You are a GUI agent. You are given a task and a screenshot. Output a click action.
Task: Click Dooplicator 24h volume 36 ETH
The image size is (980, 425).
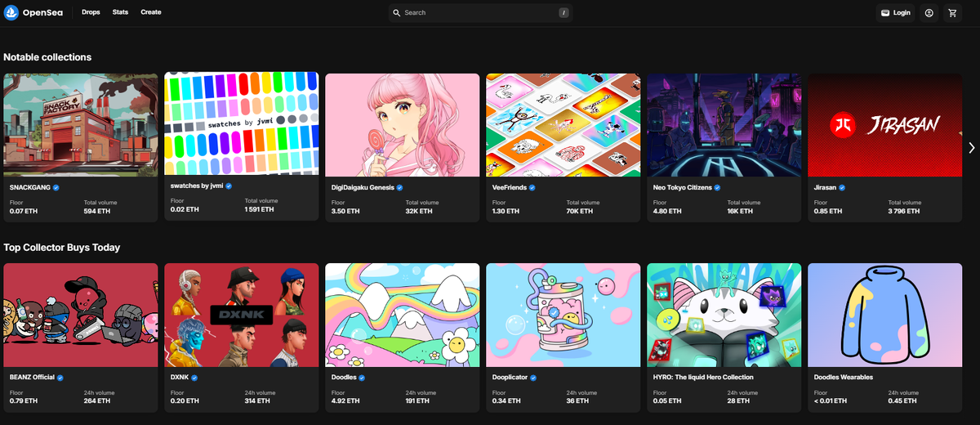click(x=577, y=400)
